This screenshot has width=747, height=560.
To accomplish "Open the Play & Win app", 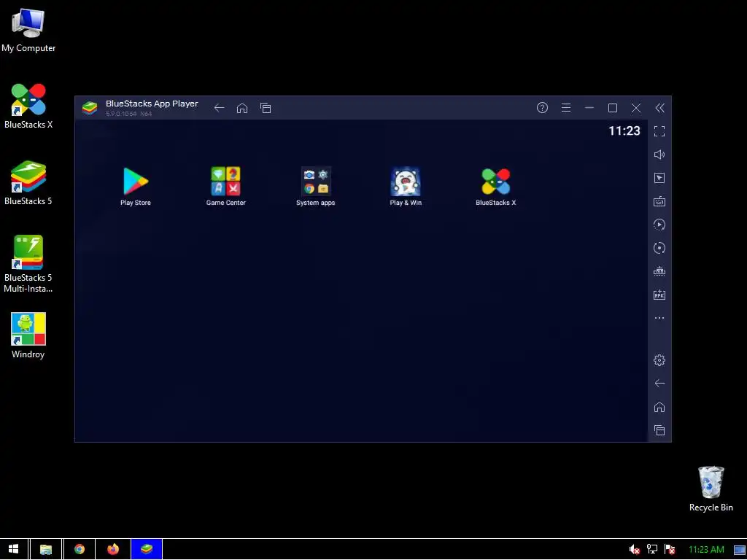I will pos(406,182).
